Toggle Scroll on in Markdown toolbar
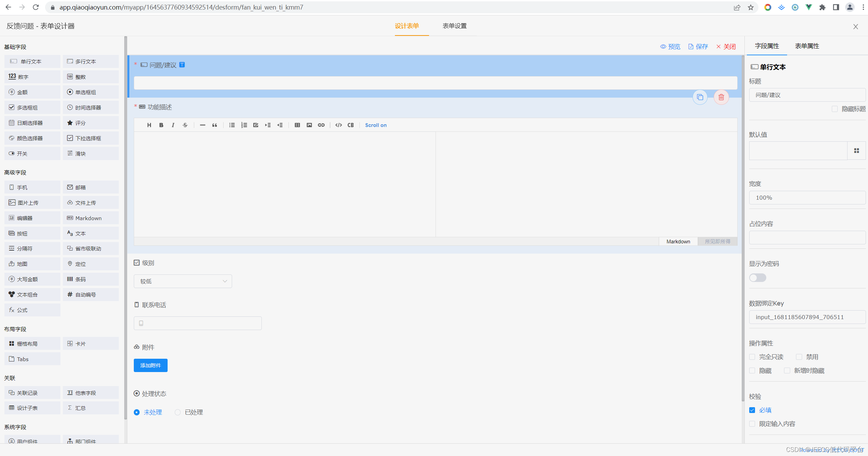The width and height of the screenshot is (868, 456). pos(375,125)
